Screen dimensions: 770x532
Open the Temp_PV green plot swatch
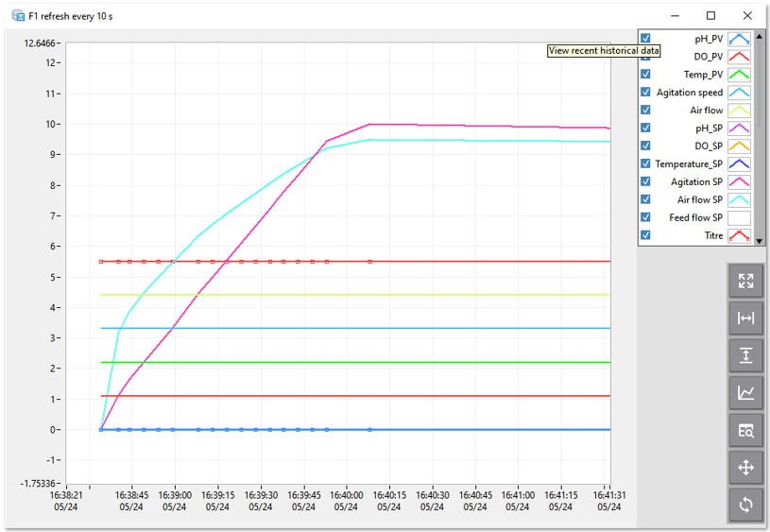click(x=739, y=74)
